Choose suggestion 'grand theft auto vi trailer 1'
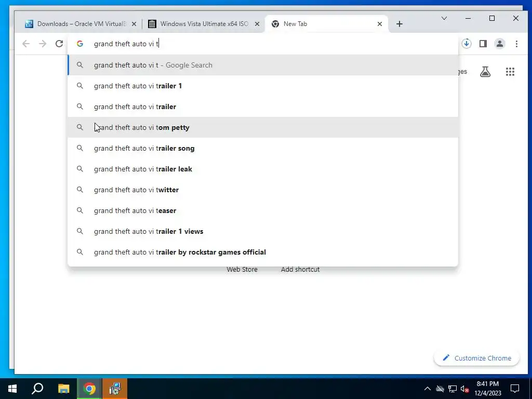 263,86
